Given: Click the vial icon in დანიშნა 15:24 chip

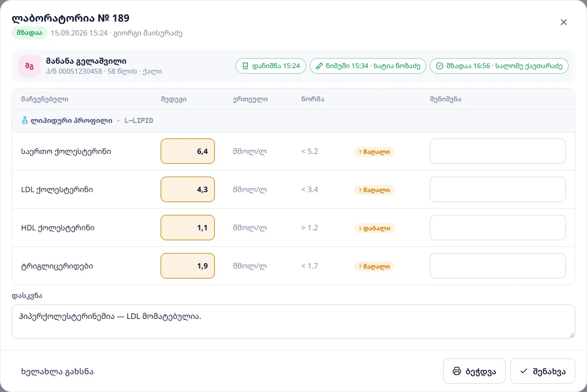Looking at the screenshot, I should (x=245, y=66).
